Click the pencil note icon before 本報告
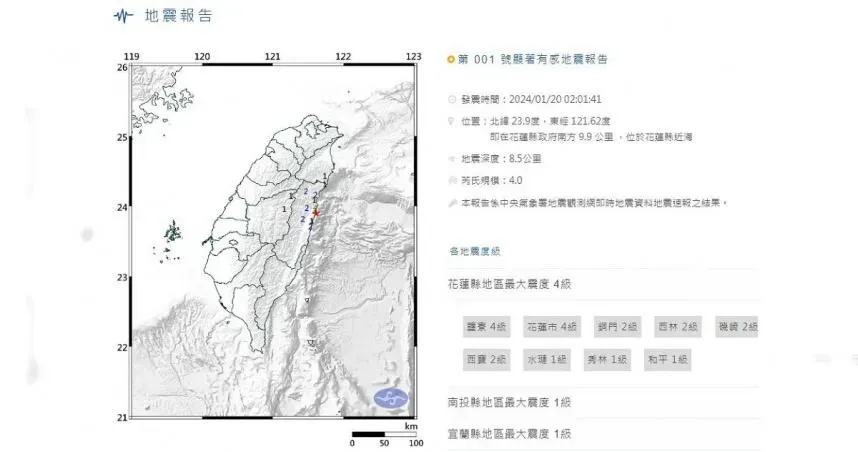The image size is (858, 452). pos(453,201)
